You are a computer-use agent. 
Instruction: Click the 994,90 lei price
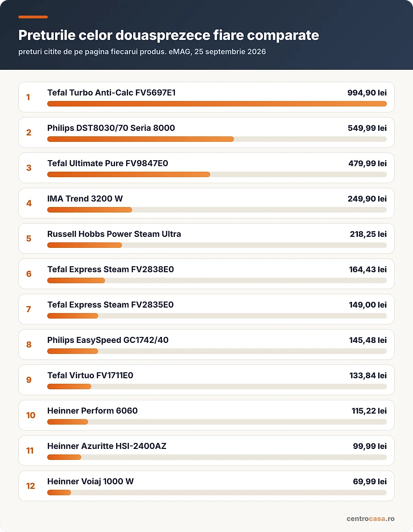(367, 93)
